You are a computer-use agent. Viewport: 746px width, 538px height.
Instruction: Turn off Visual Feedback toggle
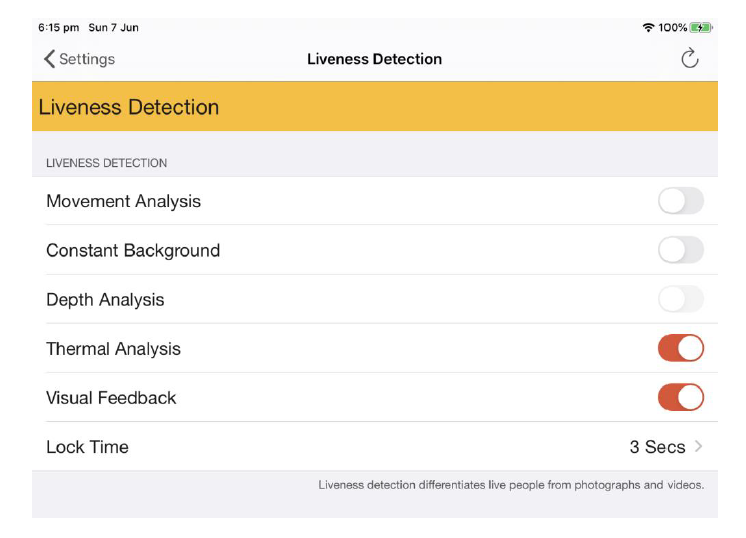680,397
